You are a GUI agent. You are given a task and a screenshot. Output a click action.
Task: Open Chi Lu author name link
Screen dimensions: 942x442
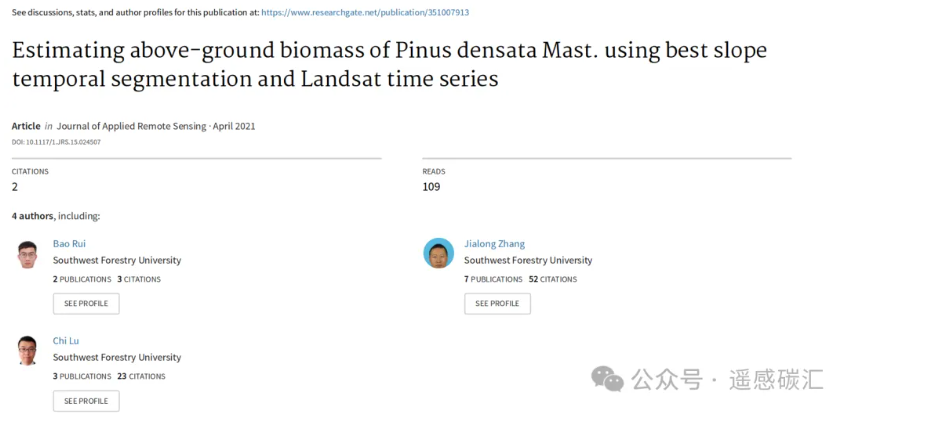coord(65,341)
